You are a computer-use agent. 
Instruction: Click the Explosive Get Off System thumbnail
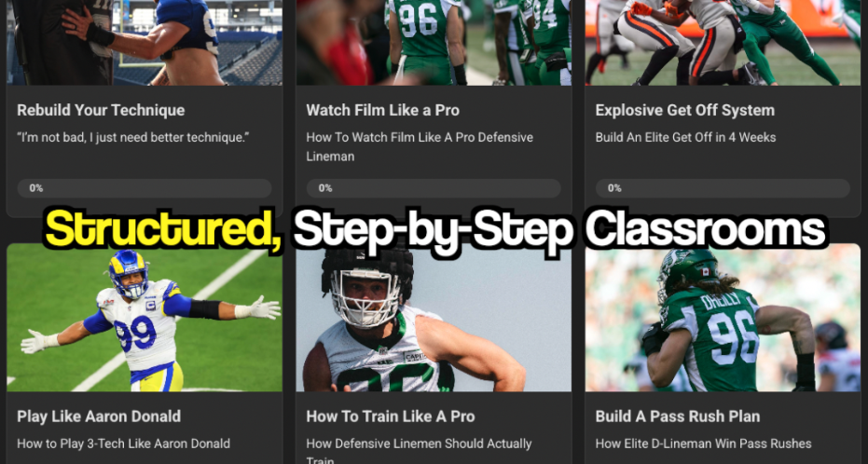723,43
